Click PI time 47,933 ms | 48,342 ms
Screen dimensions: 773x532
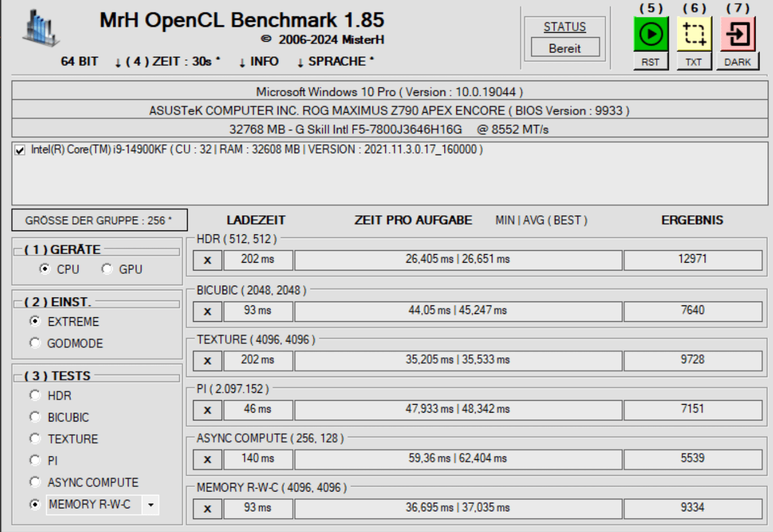[x=458, y=410]
